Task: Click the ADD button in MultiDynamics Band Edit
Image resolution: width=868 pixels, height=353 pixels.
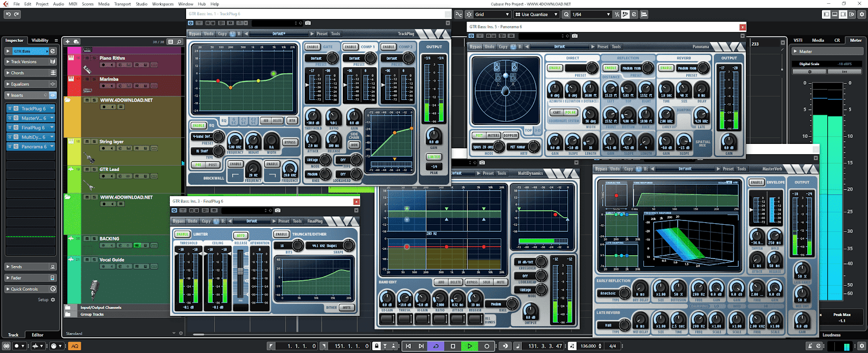Action: click(x=441, y=282)
